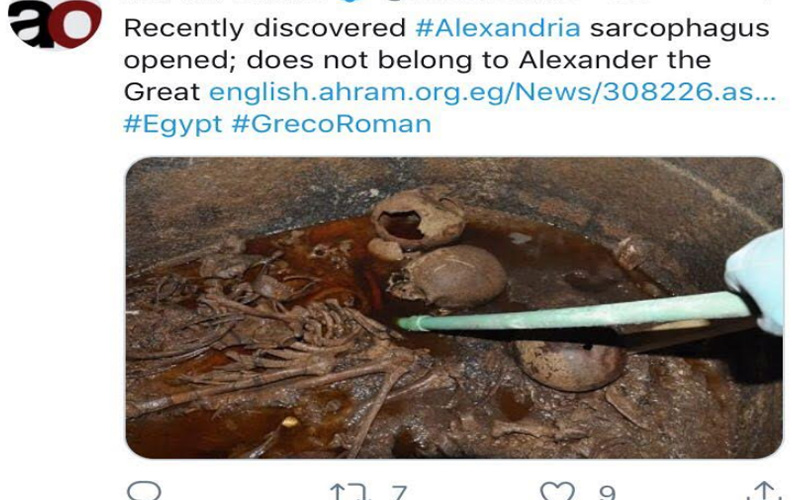
Task: Open the #GrecoRoman hashtag
Action: coord(332,124)
